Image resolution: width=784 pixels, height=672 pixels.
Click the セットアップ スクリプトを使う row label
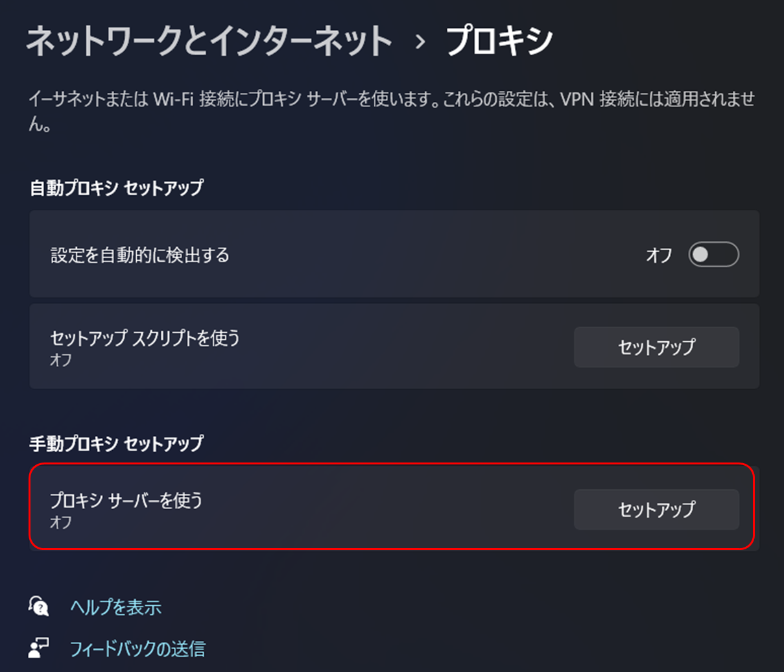(x=145, y=338)
